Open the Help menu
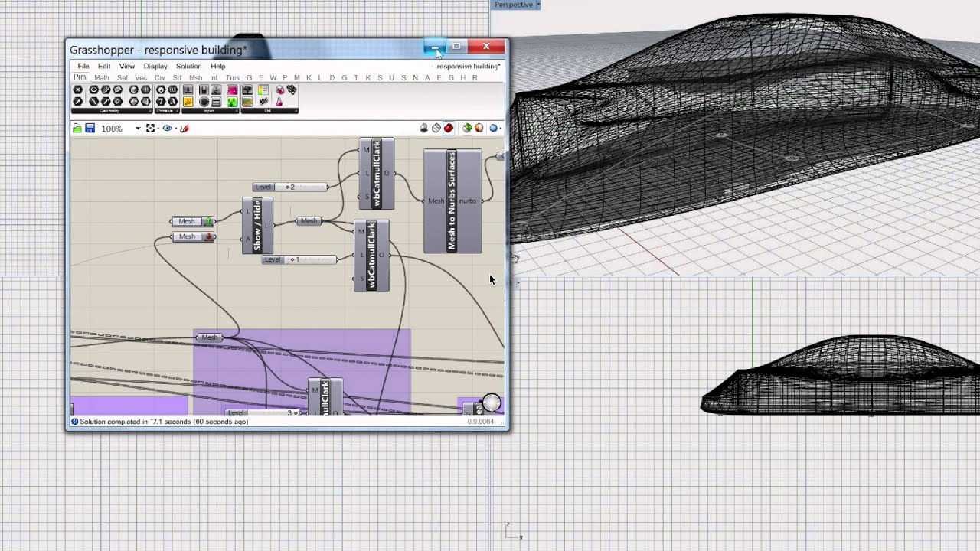Image resolution: width=980 pixels, height=551 pixels. (217, 66)
